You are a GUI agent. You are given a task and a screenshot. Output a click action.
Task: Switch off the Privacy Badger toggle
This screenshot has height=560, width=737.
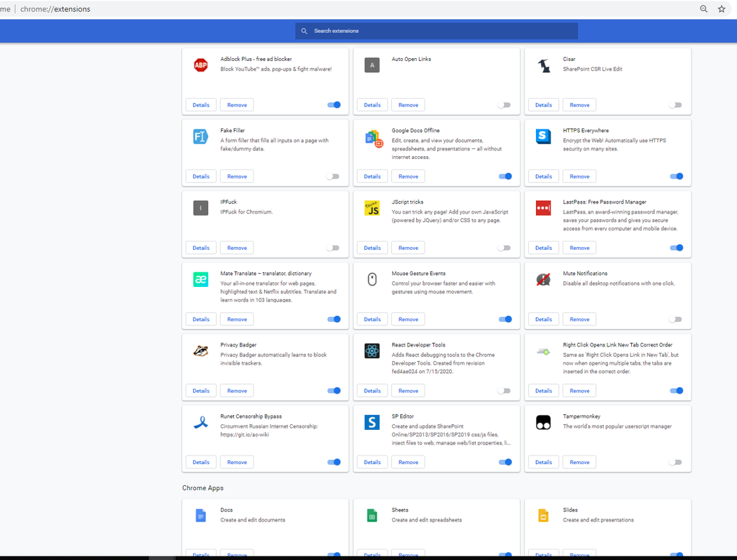[x=334, y=391]
